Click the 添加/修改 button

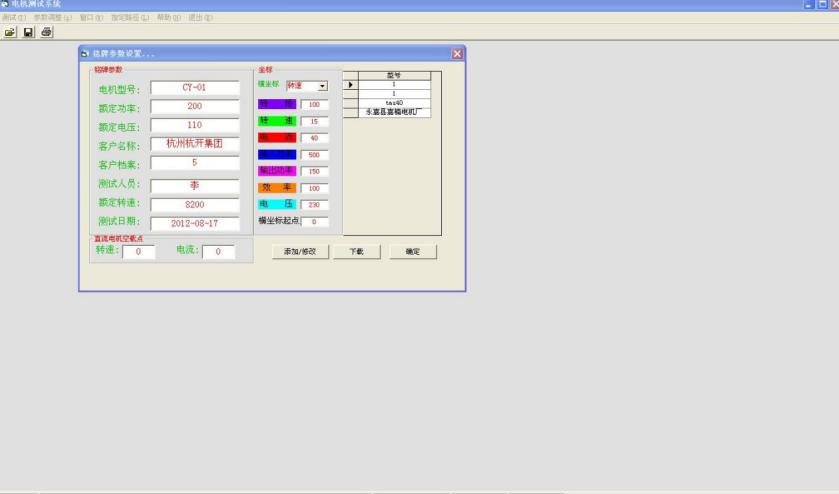299,252
